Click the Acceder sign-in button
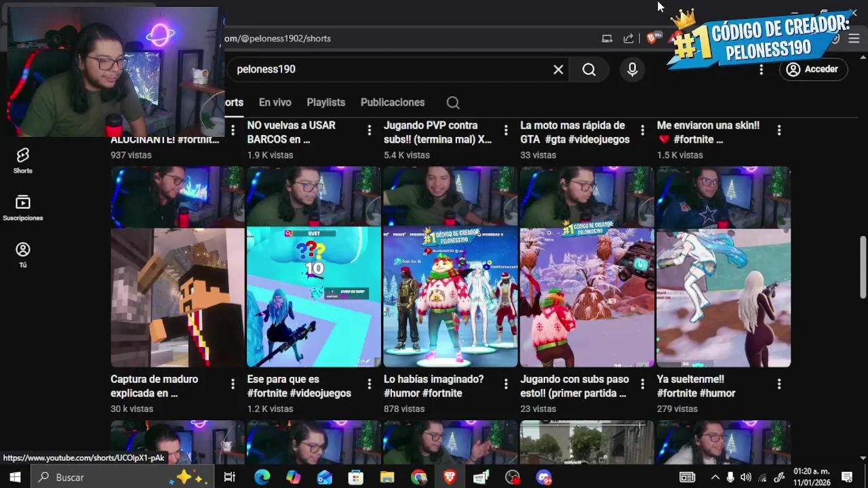This screenshot has width=868, height=488. point(812,69)
